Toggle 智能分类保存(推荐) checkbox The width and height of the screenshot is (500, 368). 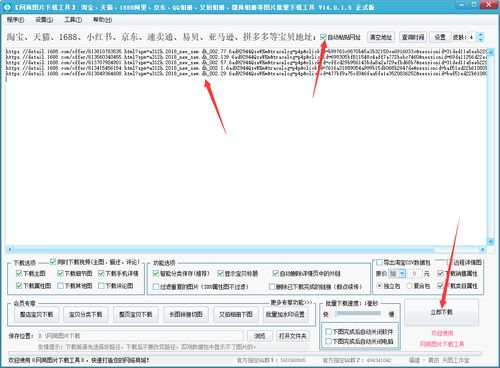pyautogui.click(x=156, y=274)
